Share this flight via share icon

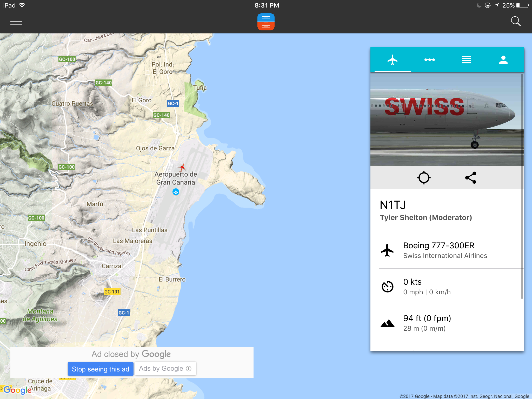pos(471,178)
